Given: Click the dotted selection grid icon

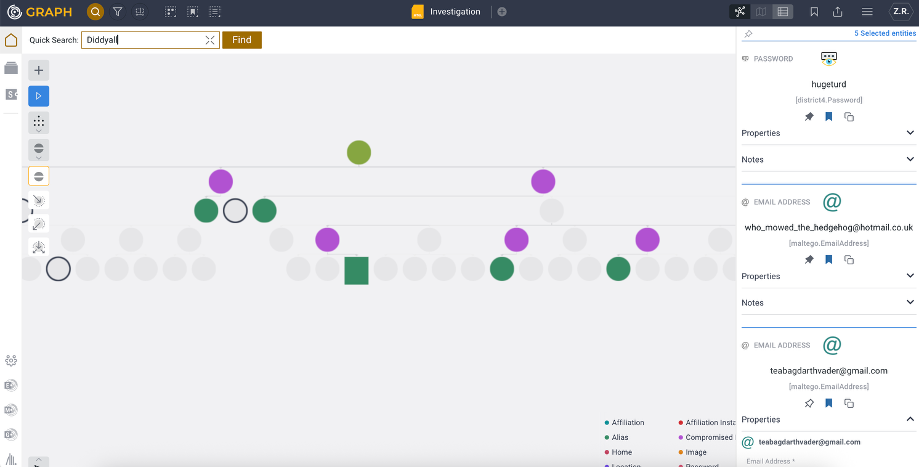Looking at the screenshot, I should 170,12.
